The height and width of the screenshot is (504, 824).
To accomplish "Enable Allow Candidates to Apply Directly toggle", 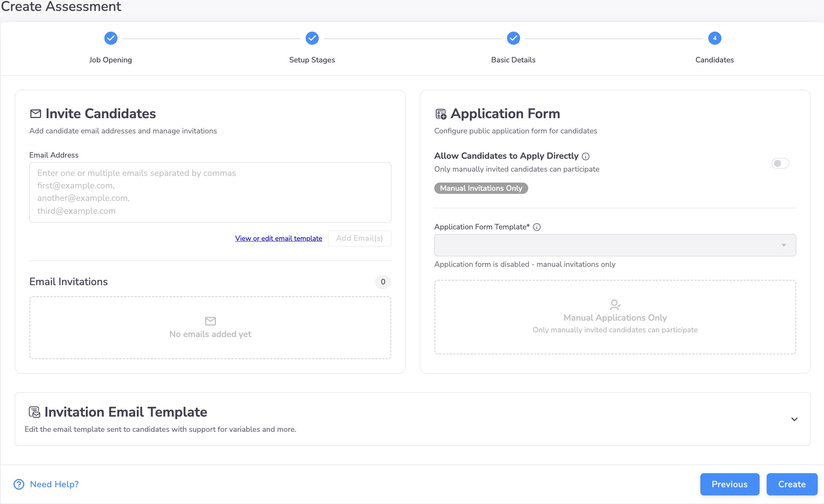I will coord(780,163).
